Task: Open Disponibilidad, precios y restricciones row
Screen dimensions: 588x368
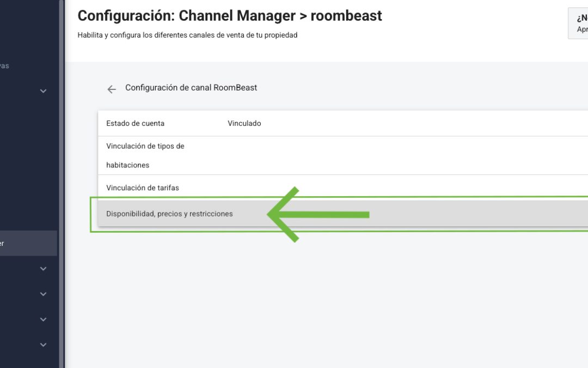Action: click(x=343, y=214)
